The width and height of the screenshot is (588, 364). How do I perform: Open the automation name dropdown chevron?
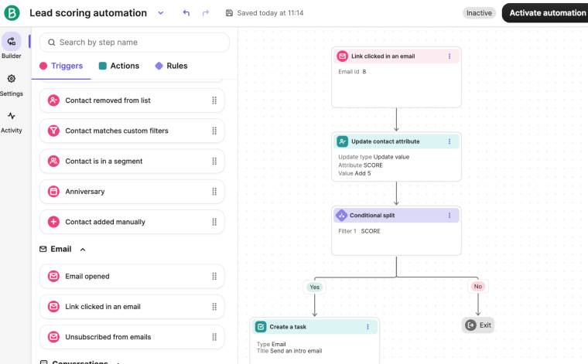160,13
